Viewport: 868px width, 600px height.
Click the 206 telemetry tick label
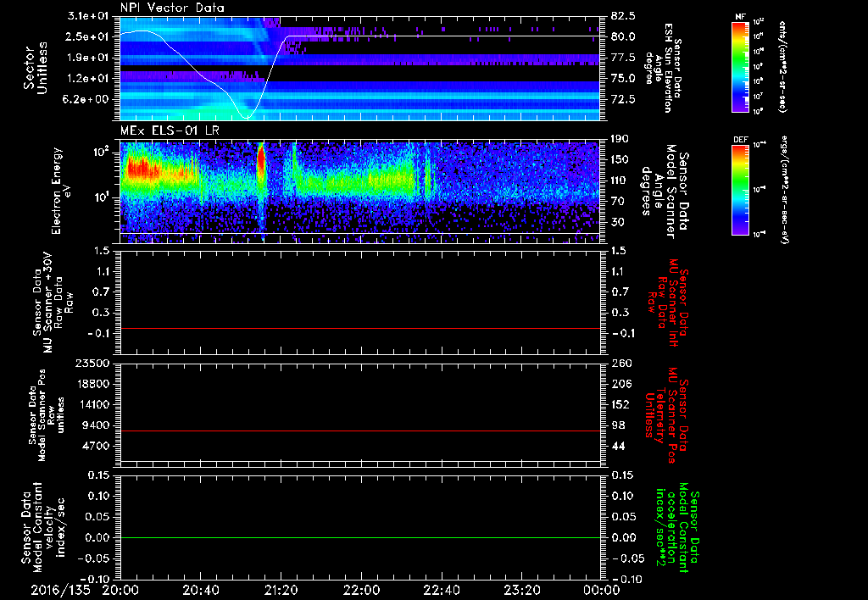tap(621, 384)
